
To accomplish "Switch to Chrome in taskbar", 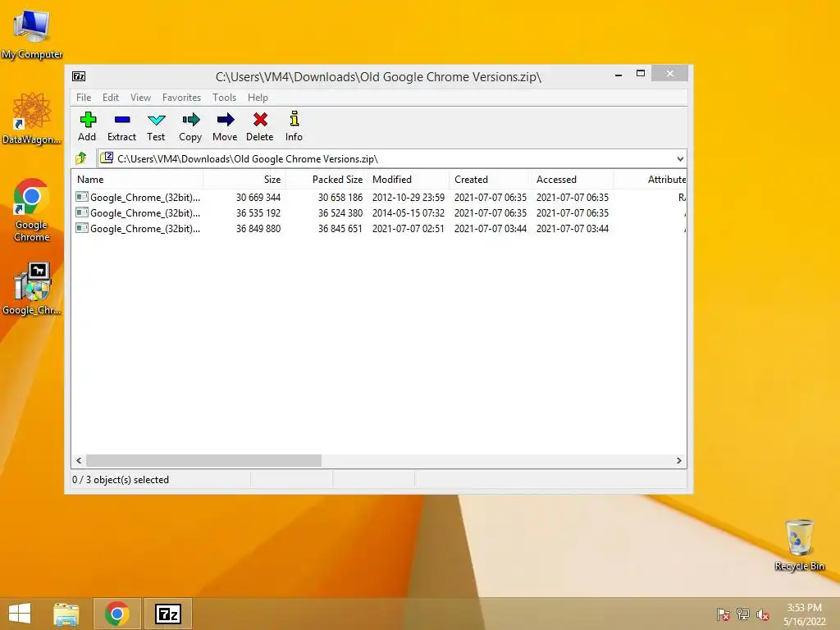I will tap(117, 614).
